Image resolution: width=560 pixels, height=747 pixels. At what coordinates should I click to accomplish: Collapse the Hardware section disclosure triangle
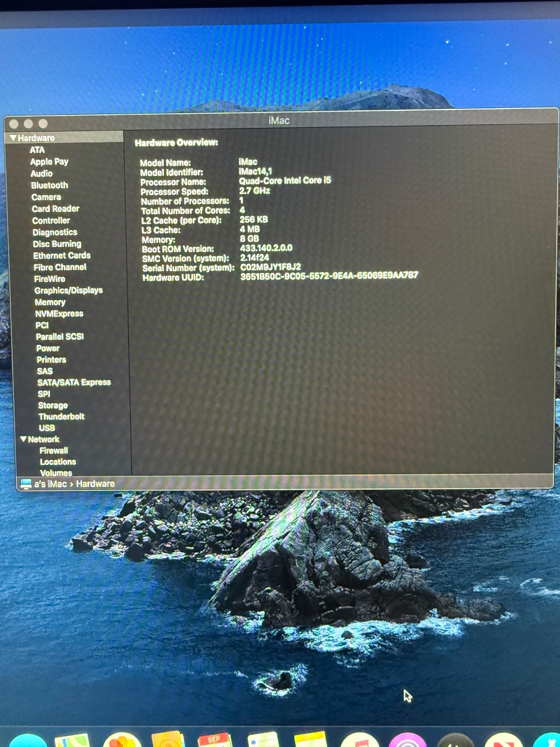(x=13, y=138)
